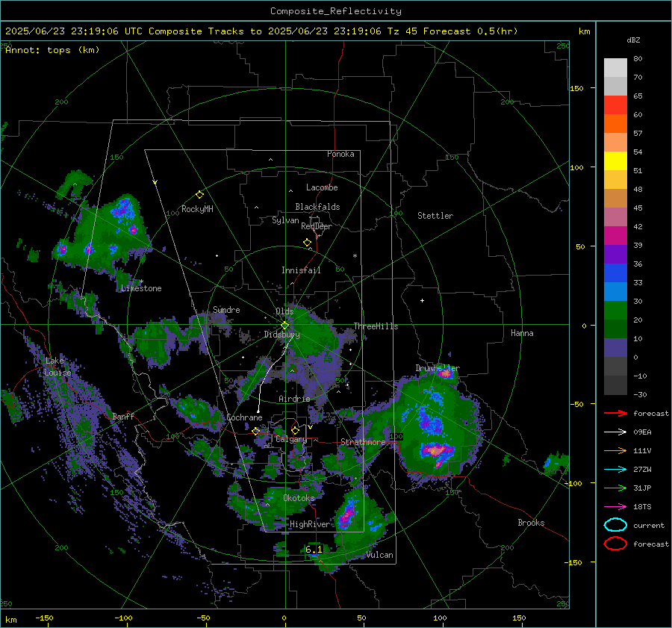
Task: Click the 'Annot: tops (km)' annotation text
Action: click(x=53, y=50)
